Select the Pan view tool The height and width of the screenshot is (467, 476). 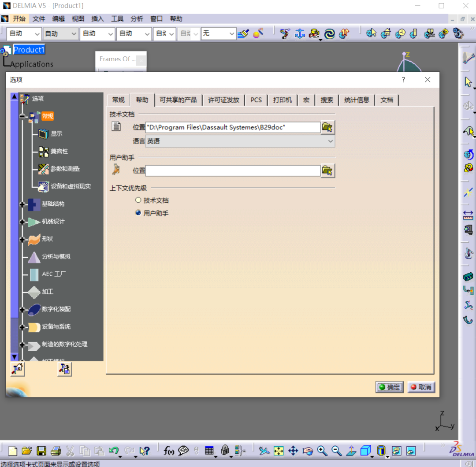(x=293, y=451)
